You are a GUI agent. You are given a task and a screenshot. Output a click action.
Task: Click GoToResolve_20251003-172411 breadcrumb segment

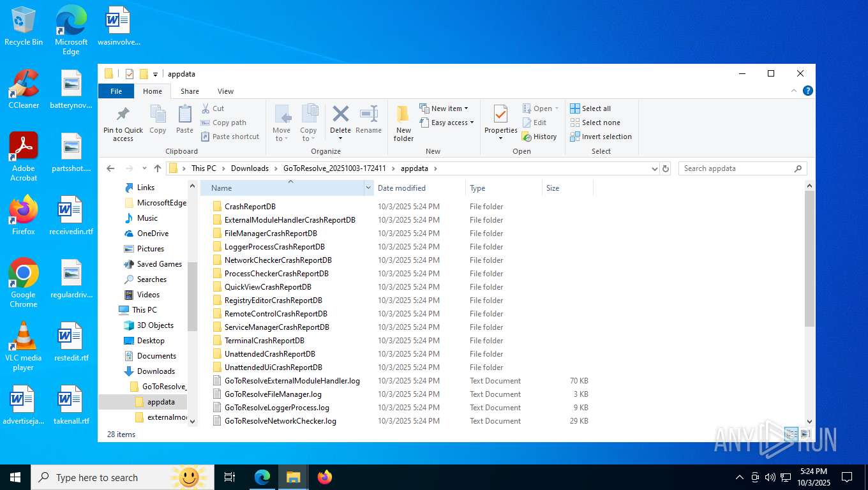(x=334, y=168)
